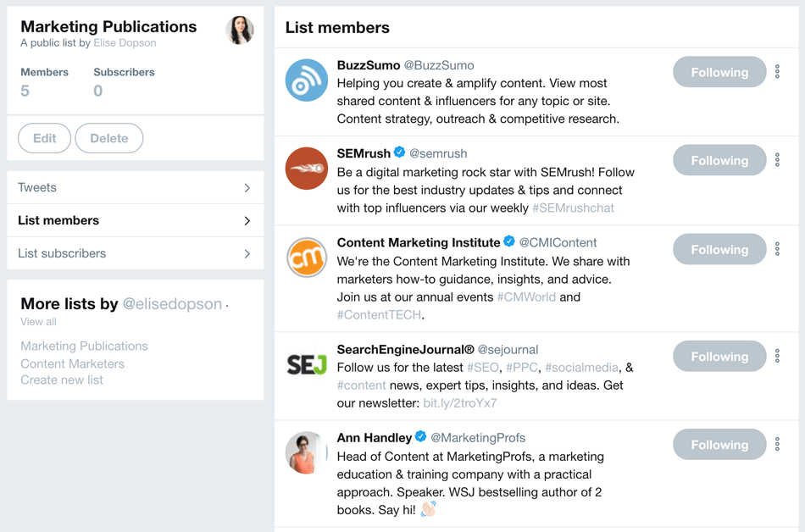Toggle the Following button for BuzzSumo
Viewport: 805px width, 532px height.
pyautogui.click(x=719, y=72)
